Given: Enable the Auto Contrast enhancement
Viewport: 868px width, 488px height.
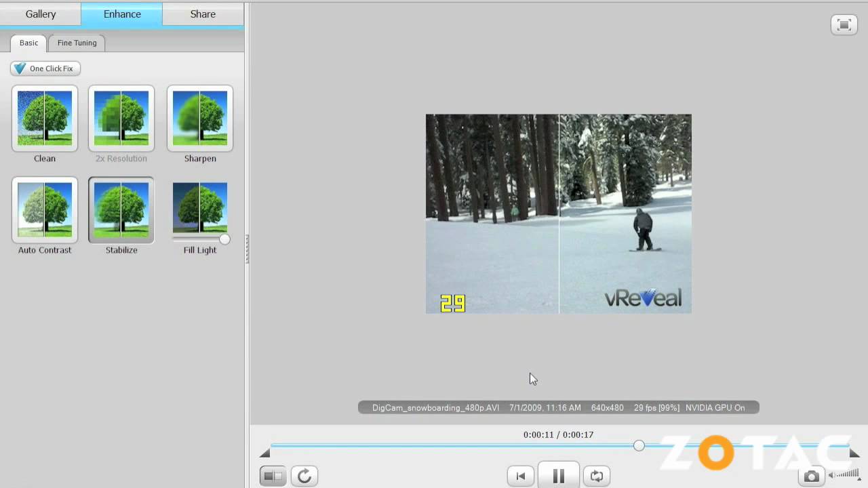Looking at the screenshot, I should pos(45,210).
